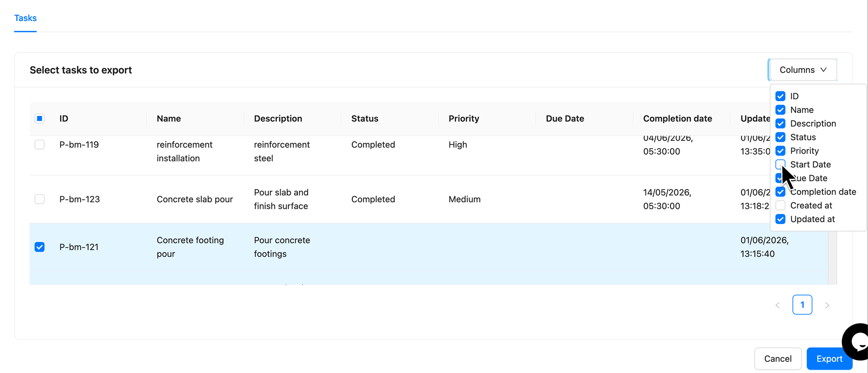Click the Description column header
This screenshot has height=373, width=868.
(278, 118)
